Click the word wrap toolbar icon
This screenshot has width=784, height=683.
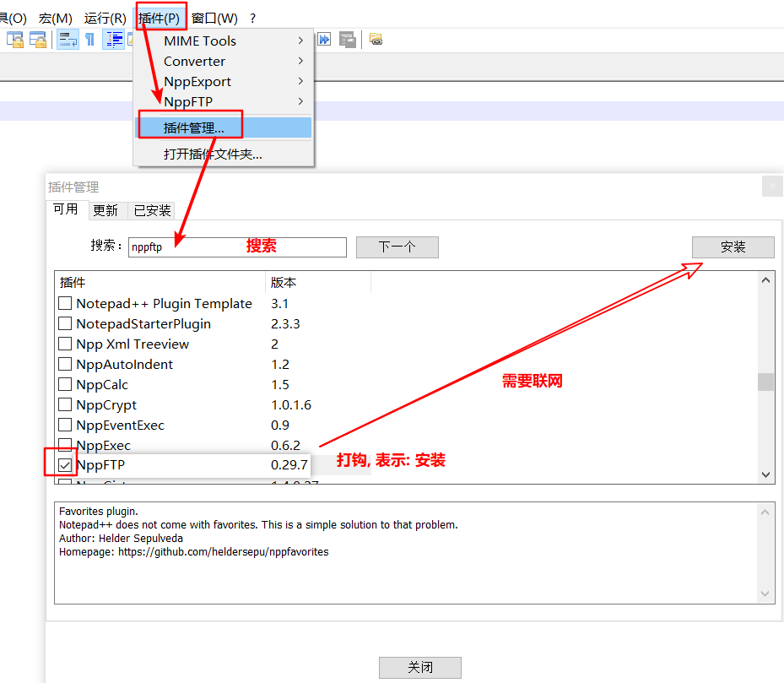coord(68,40)
